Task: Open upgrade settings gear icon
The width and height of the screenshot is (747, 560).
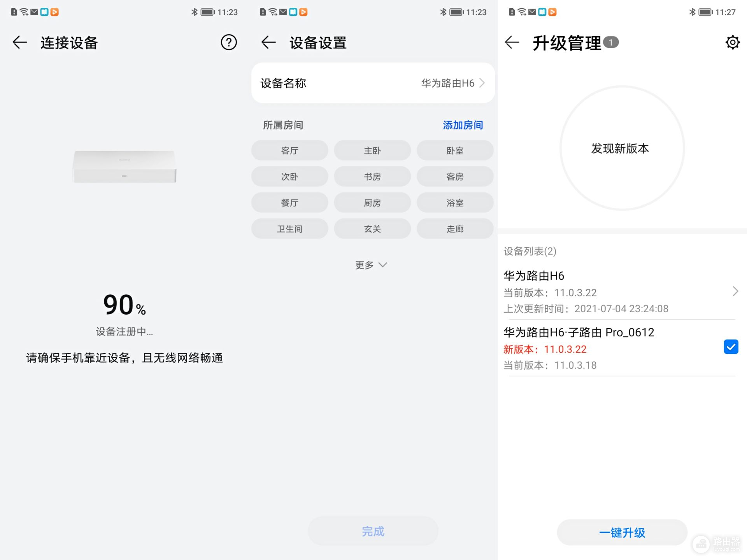Action: click(732, 42)
